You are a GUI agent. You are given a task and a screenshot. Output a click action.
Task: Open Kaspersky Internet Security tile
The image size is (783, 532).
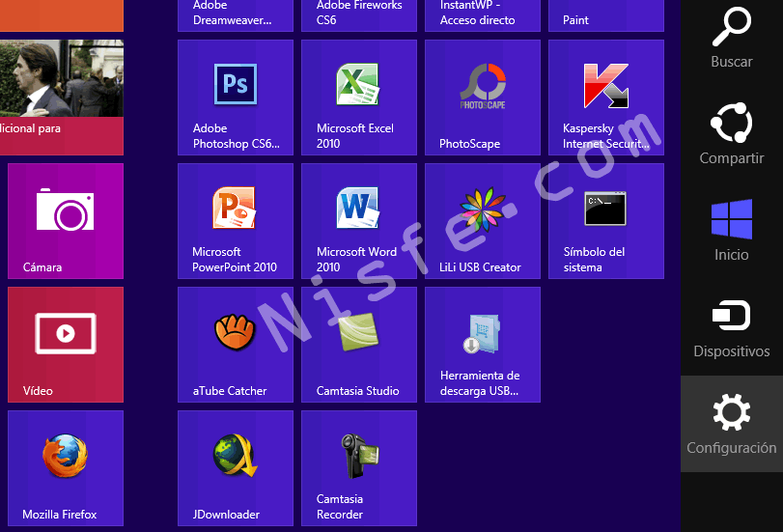point(606,98)
